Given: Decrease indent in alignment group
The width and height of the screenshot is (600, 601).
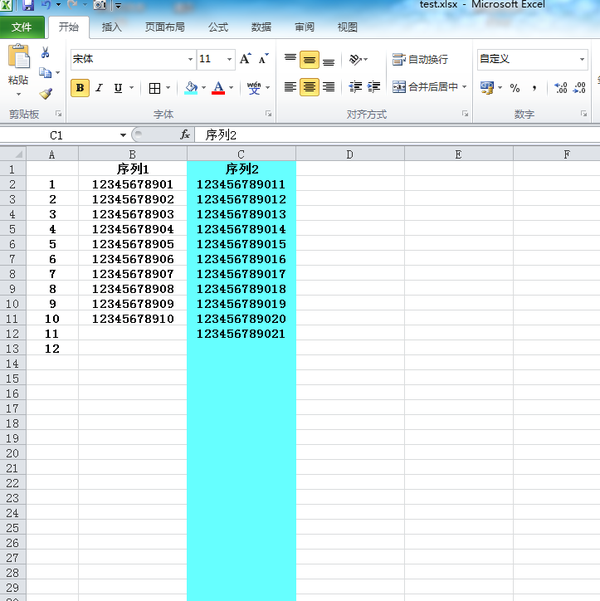Looking at the screenshot, I should coord(355,87).
